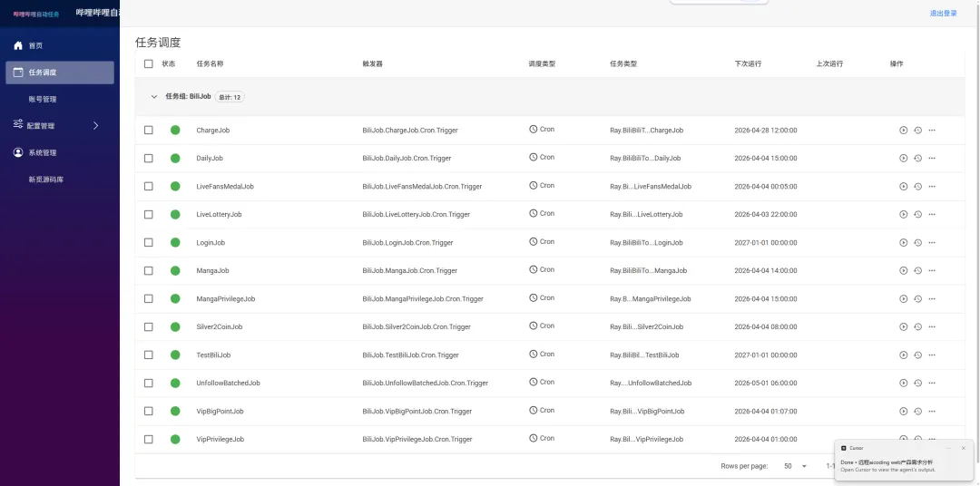Open more actions for LiveFansMedalJob
Image resolution: width=980 pixels, height=486 pixels.
point(932,187)
